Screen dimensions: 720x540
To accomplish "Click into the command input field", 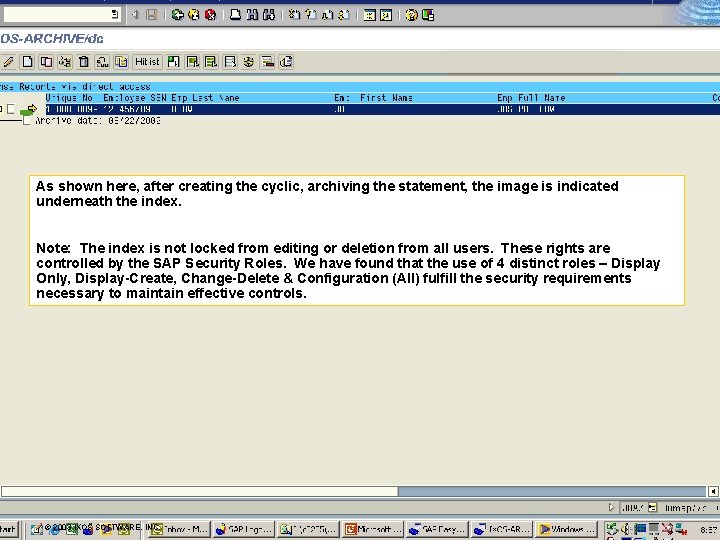I will click(57, 14).
